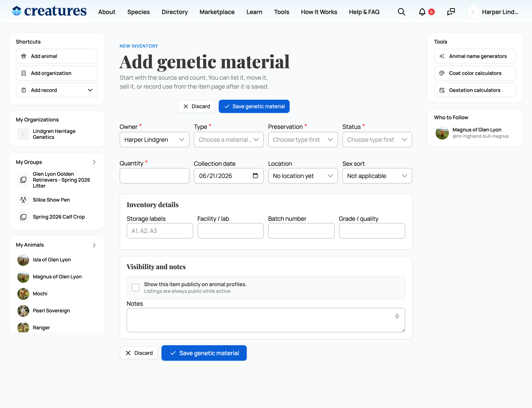Screen dimensions: 532x408
Task: Click palette icon on Coat color calculators
Action: [x=442, y=73]
